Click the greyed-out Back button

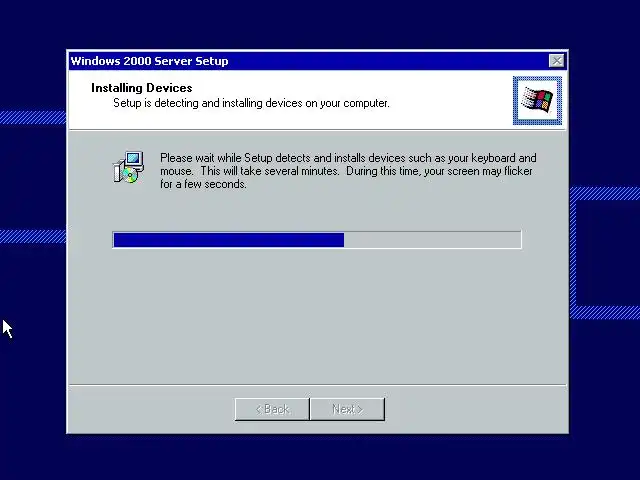[x=272, y=409]
